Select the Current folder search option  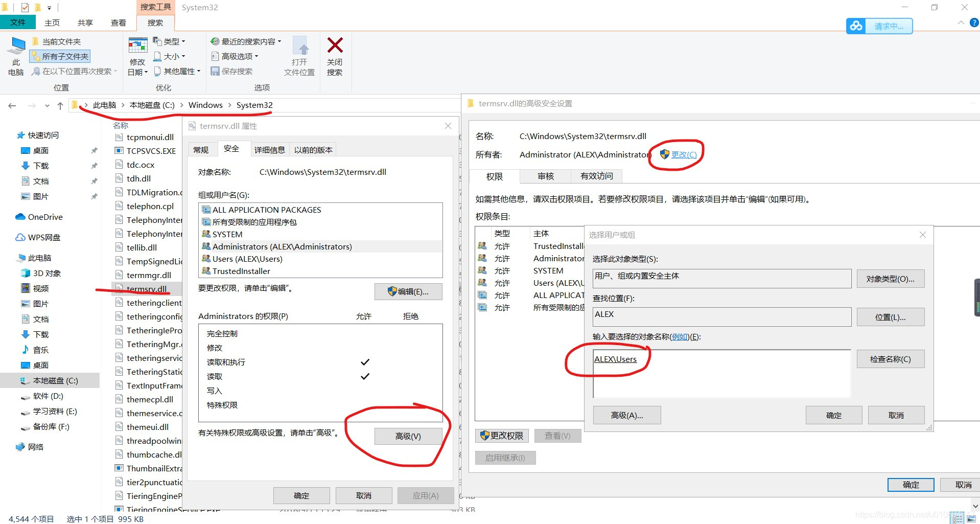[x=56, y=41]
